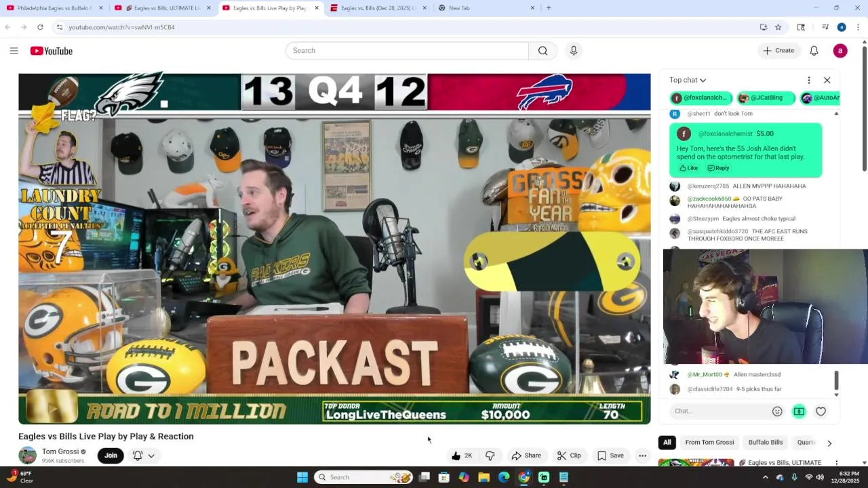Expand notification preference chevron next to bell
The image size is (868, 488).
pyautogui.click(x=151, y=455)
